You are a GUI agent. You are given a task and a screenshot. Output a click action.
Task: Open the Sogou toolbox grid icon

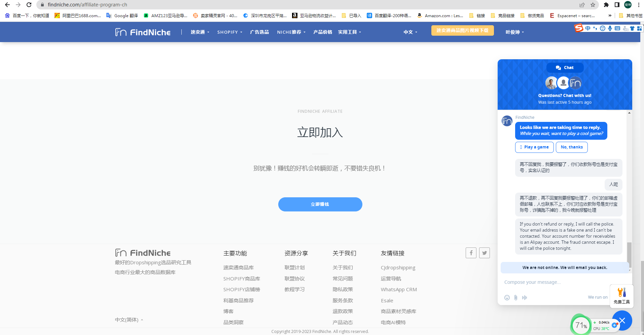coord(639,28)
